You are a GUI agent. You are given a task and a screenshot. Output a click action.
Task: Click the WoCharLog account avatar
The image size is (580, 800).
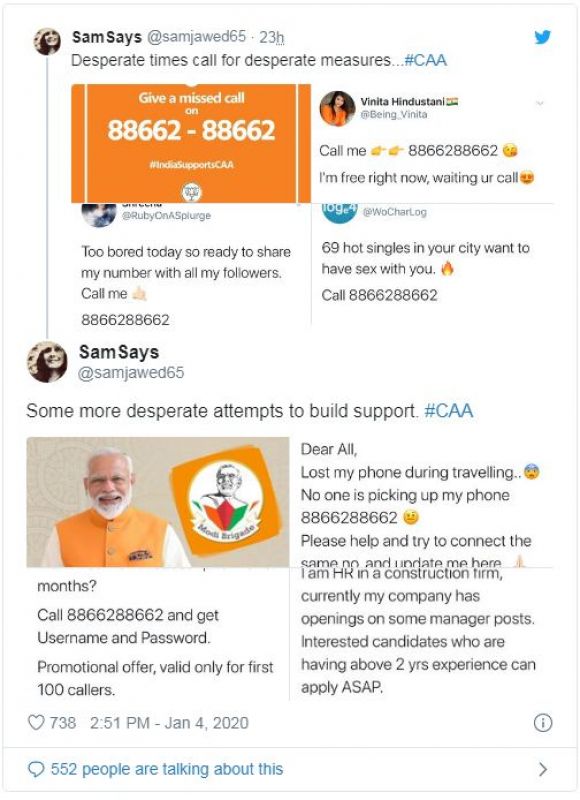(339, 213)
